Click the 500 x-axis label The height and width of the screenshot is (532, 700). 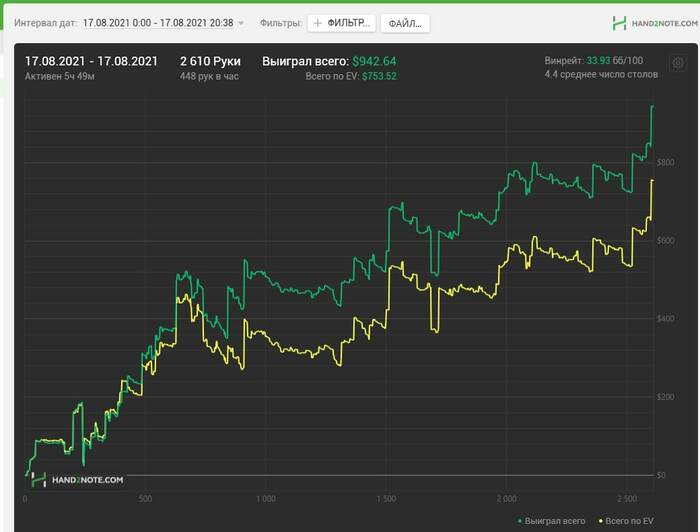pos(145,499)
